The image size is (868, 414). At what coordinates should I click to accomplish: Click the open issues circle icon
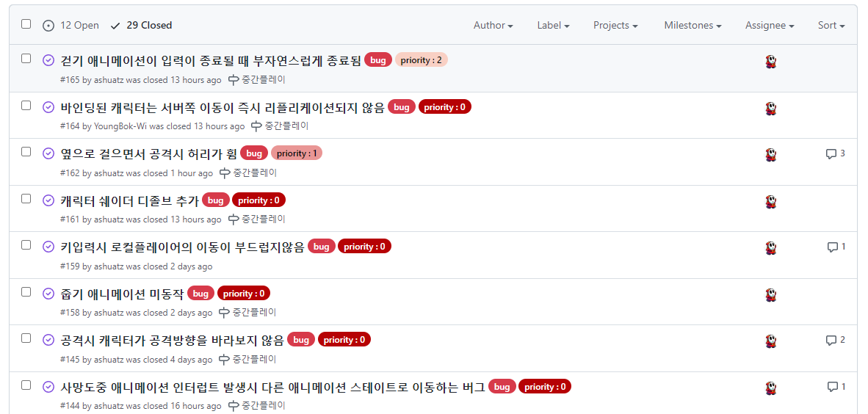[48, 26]
